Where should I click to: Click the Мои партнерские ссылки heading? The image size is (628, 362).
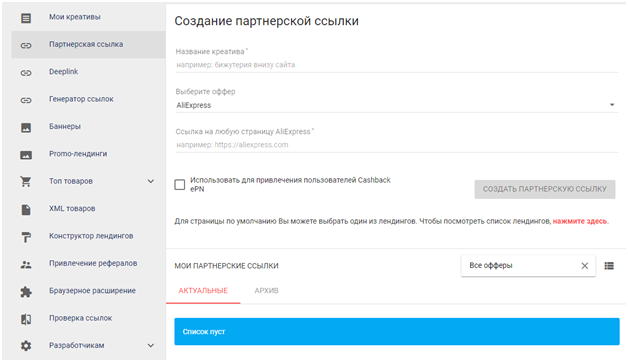point(226,266)
